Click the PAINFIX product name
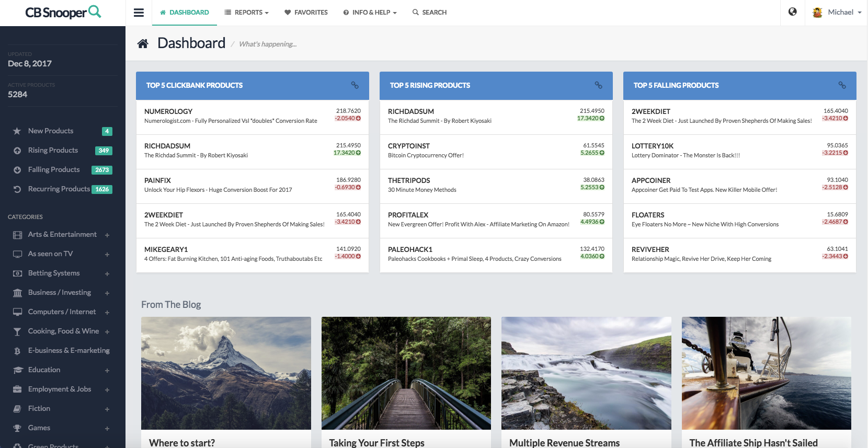Screen dimensions: 868x448 [x=157, y=180]
